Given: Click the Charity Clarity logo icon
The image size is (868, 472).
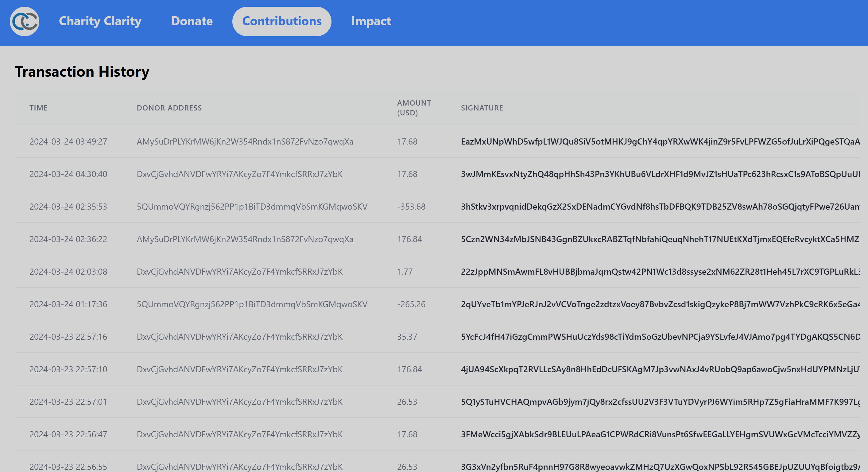Looking at the screenshot, I should (24, 21).
